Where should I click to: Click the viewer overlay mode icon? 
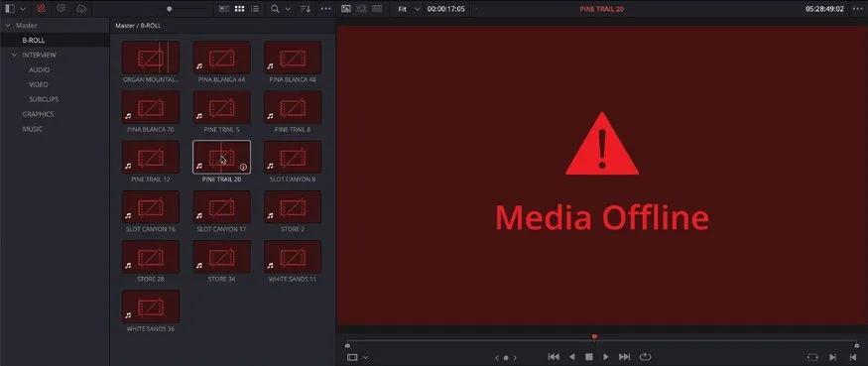(352, 358)
